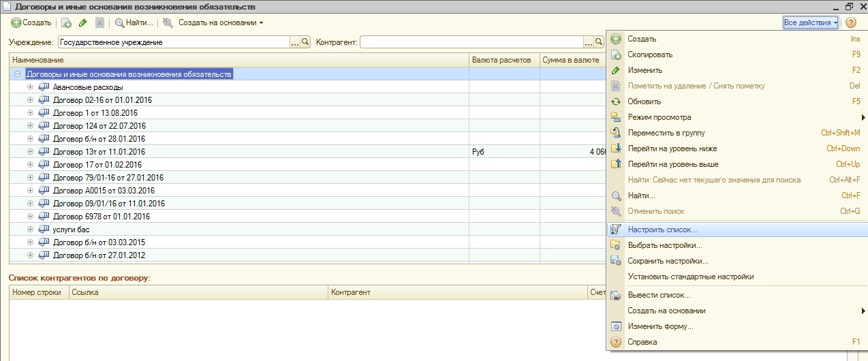This screenshot has width=868, height=361.
Task: Choose Изменить форму... menu item
Action: coord(737,326)
